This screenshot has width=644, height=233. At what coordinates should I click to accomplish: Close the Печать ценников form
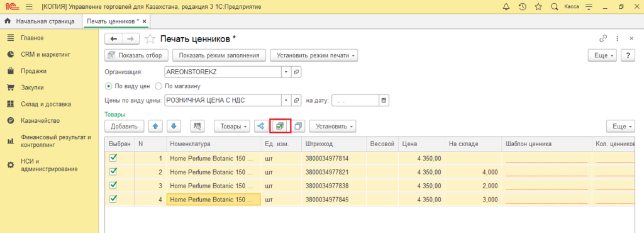(x=631, y=38)
